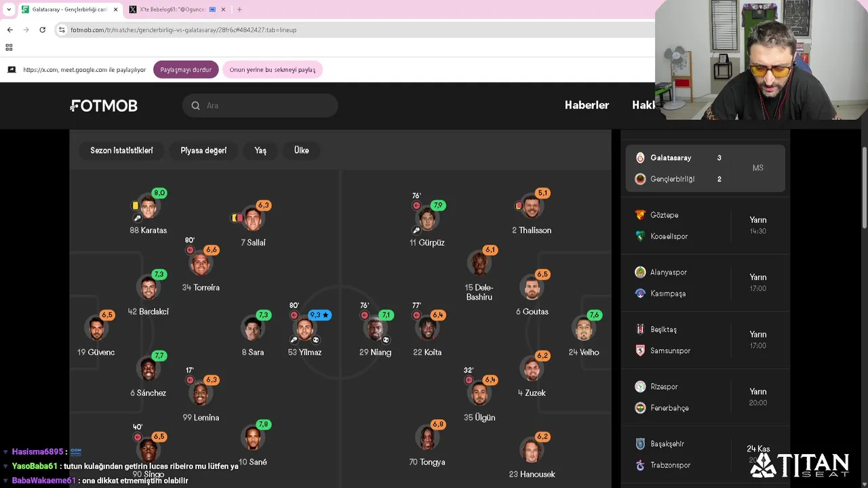This screenshot has width=868, height=488.
Task: Click the Kocaelispor club crest
Action: point(640,237)
